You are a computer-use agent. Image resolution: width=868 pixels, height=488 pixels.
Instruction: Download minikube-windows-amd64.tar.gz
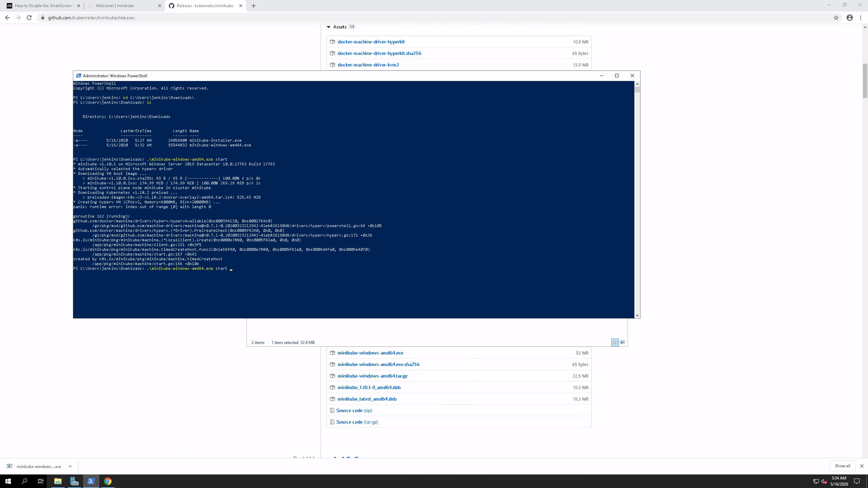click(372, 376)
